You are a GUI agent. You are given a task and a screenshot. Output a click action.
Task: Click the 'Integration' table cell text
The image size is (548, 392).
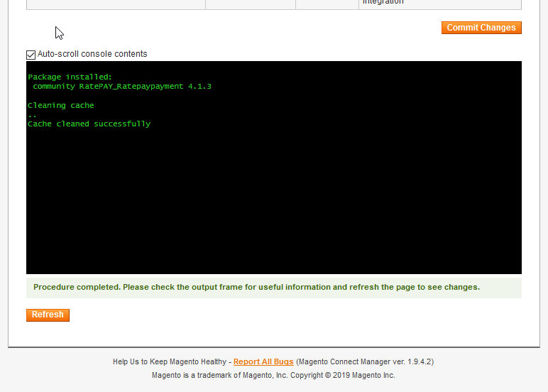tap(383, 3)
